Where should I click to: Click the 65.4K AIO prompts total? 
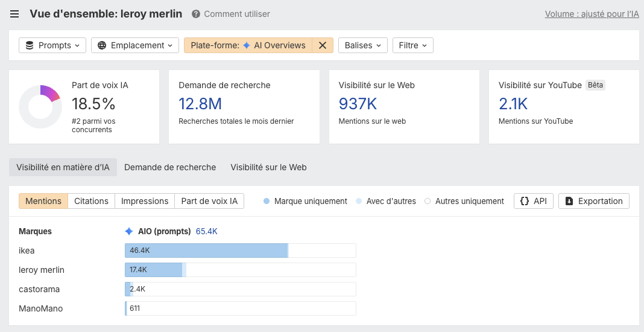coord(207,231)
